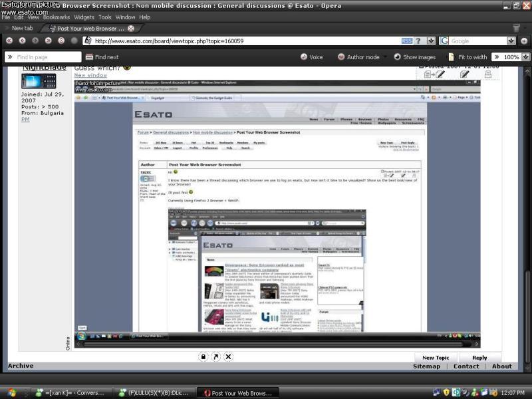Viewport: 532px width, 399px height.
Task: Open the About link
Action: coord(502,366)
